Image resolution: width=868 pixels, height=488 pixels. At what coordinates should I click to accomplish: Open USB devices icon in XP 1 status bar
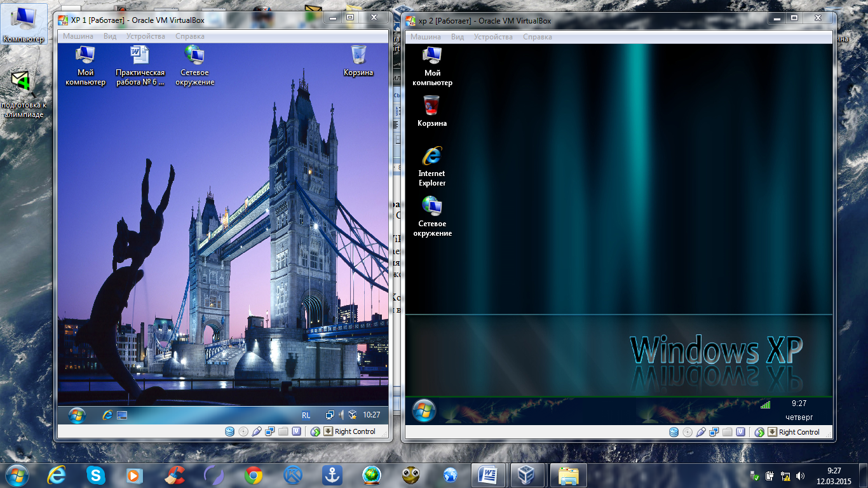click(x=257, y=431)
